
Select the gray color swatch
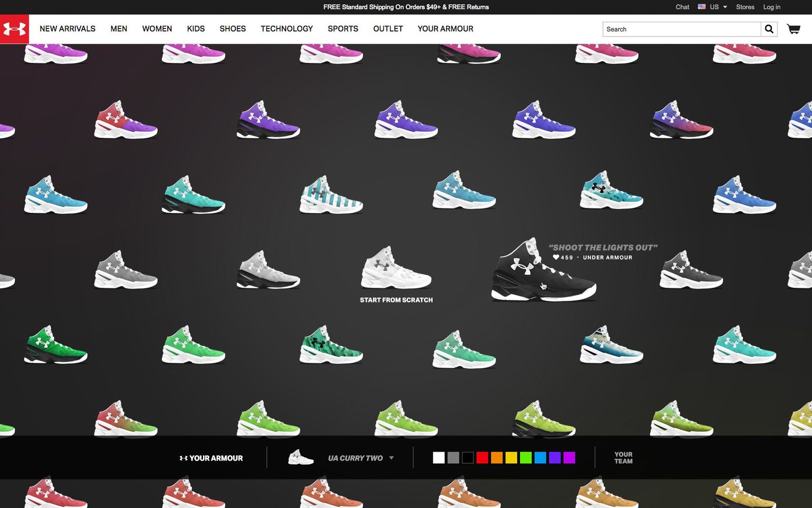tap(453, 458)
